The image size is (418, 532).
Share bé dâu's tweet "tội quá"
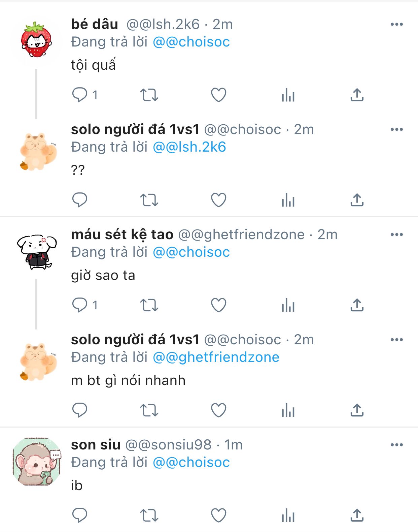point(357,95)
